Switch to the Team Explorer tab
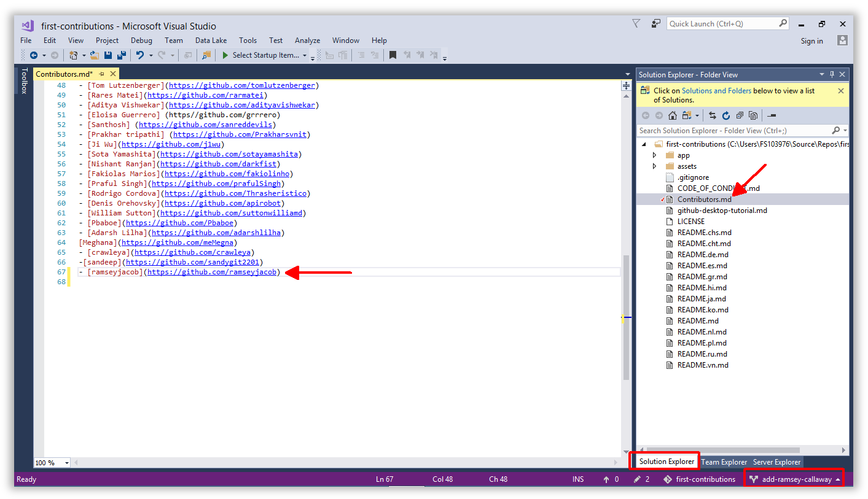Screen dimensions: 868x499 724,462
